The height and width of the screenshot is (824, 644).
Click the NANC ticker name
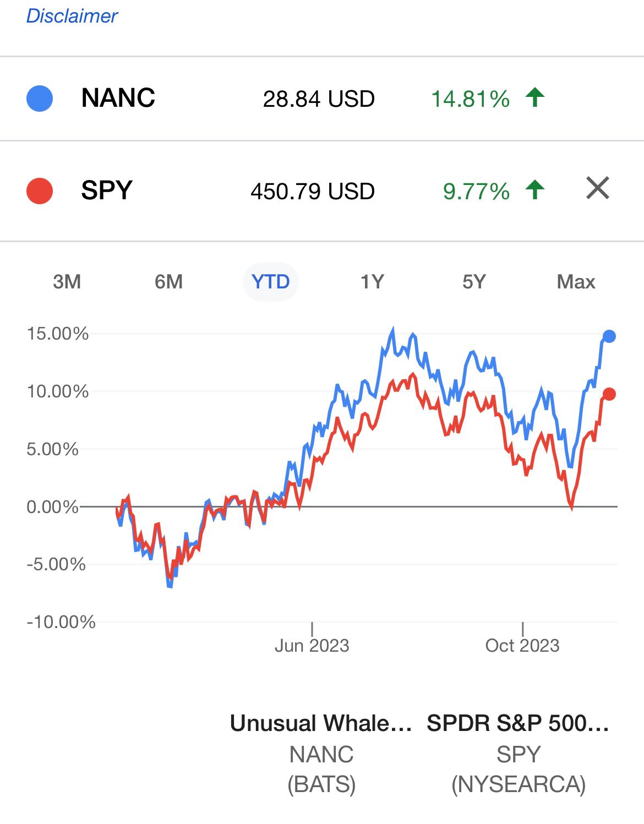[118, 98]
